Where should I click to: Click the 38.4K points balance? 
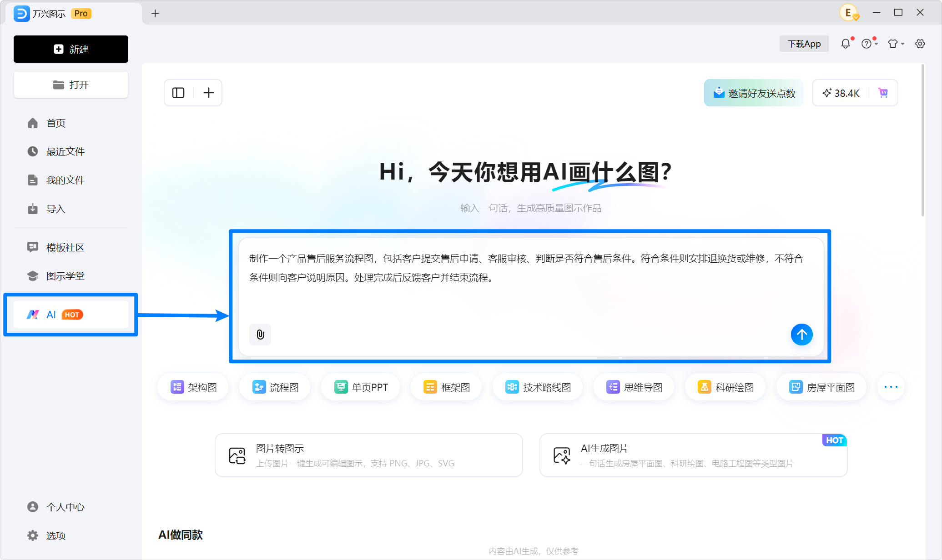coord(841,93)
